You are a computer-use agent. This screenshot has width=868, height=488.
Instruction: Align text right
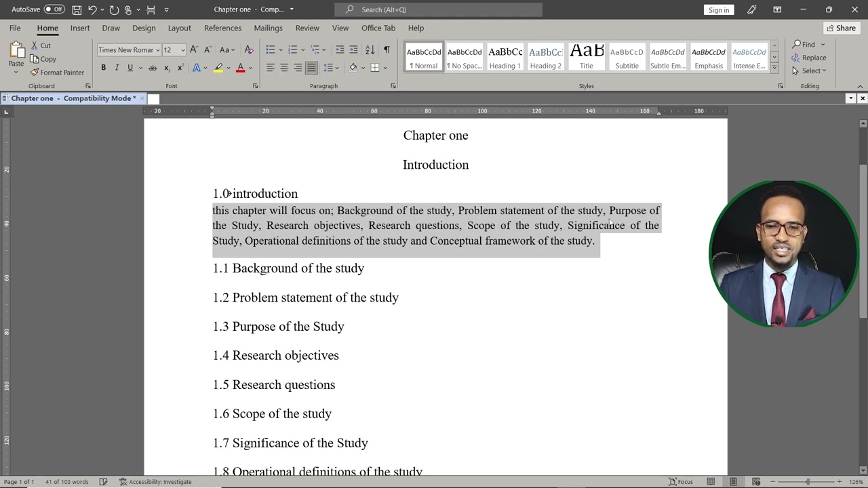(x=298, y=68)
